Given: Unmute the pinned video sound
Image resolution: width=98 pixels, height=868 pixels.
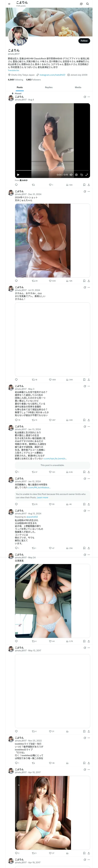Looking at the screenshot, I should coord(71,175).
